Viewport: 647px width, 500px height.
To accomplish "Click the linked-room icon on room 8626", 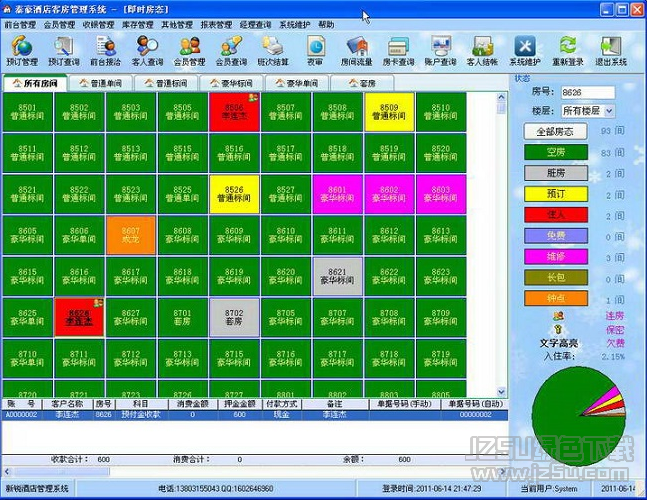I will [x=98, y=303].
